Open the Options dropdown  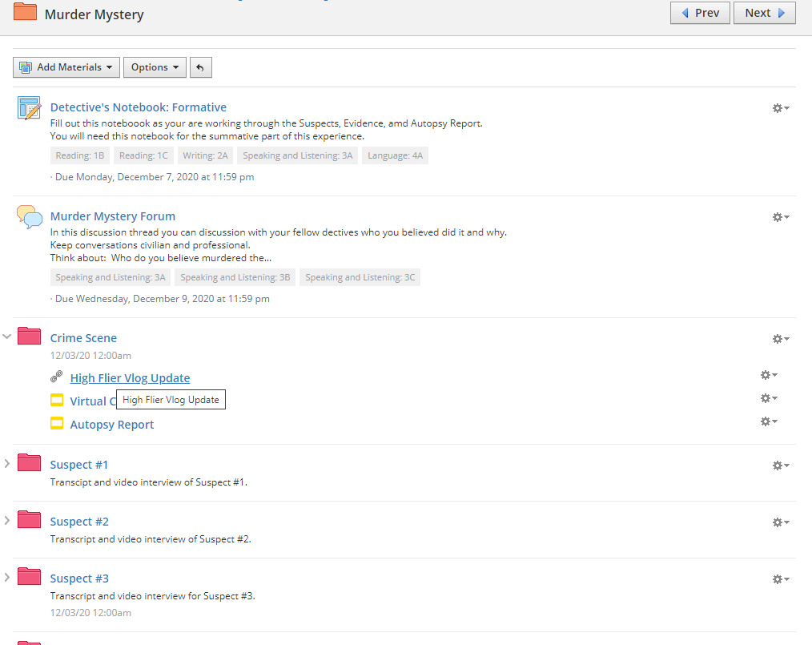(155, 67)
